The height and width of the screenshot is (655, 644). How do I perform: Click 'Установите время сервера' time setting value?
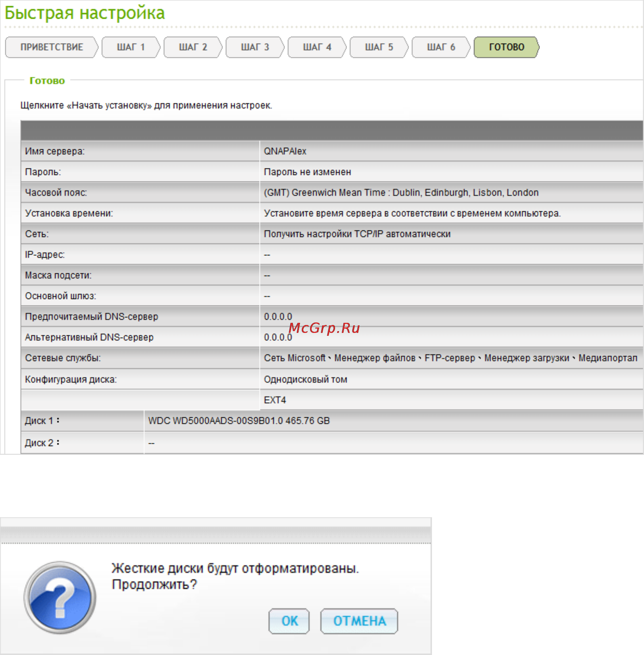tap(412, 214)
